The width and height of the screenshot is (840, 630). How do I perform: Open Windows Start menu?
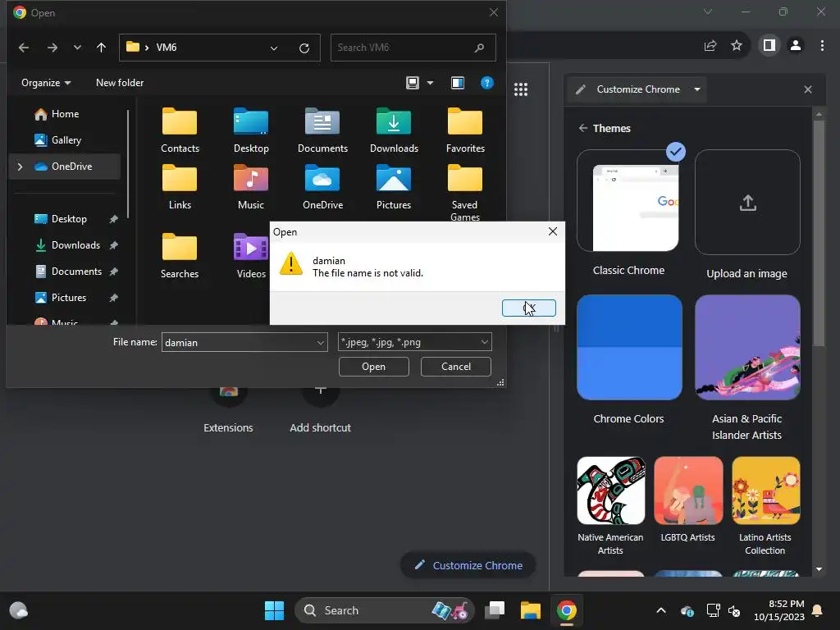click(x=274, y=610)
